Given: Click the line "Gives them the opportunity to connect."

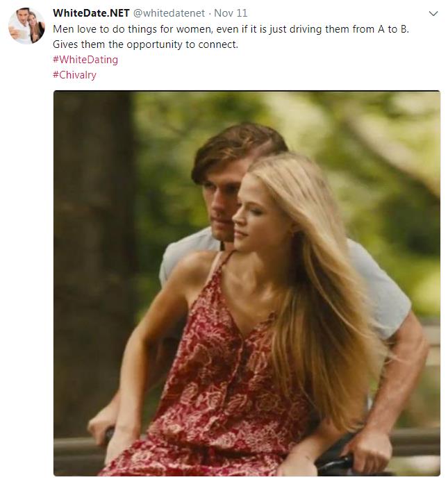Looking at the screenshot, I should 145,44.
